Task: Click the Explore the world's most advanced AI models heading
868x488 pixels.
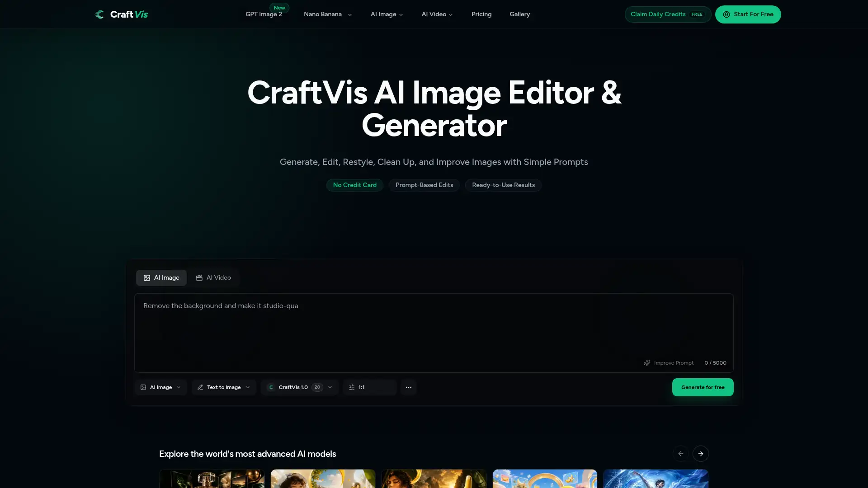Action: tap(248, 454)
